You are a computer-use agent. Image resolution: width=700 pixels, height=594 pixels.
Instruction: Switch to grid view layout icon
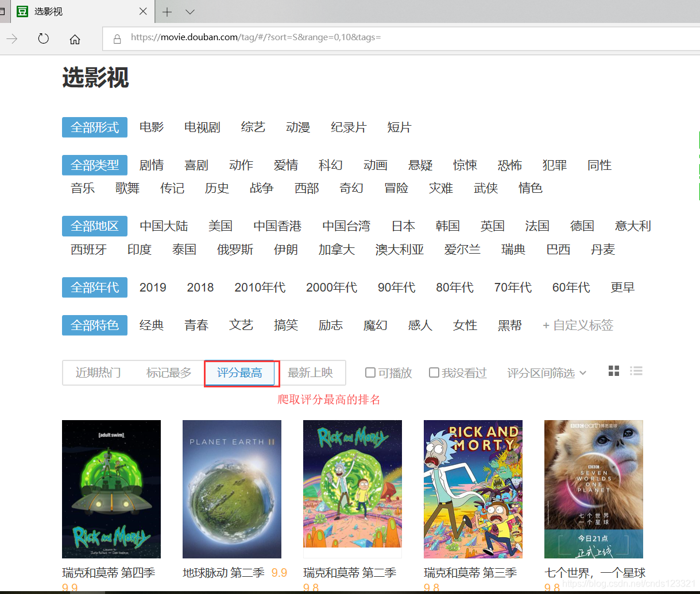pyautogui.click(x=614, y=371)
